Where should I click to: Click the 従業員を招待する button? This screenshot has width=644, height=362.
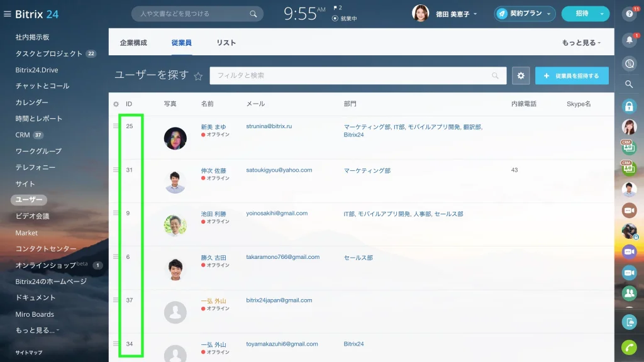(572, 75)
